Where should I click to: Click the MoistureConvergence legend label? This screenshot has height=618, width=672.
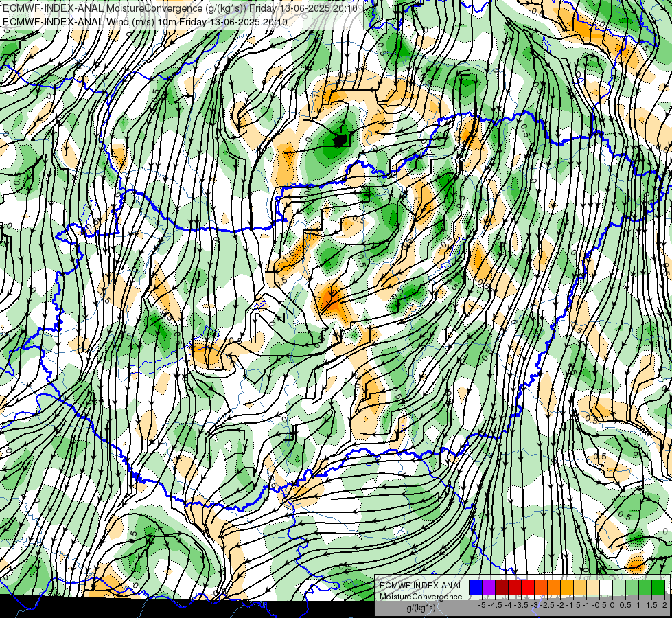pyautogui.click(x=421, y=597)
